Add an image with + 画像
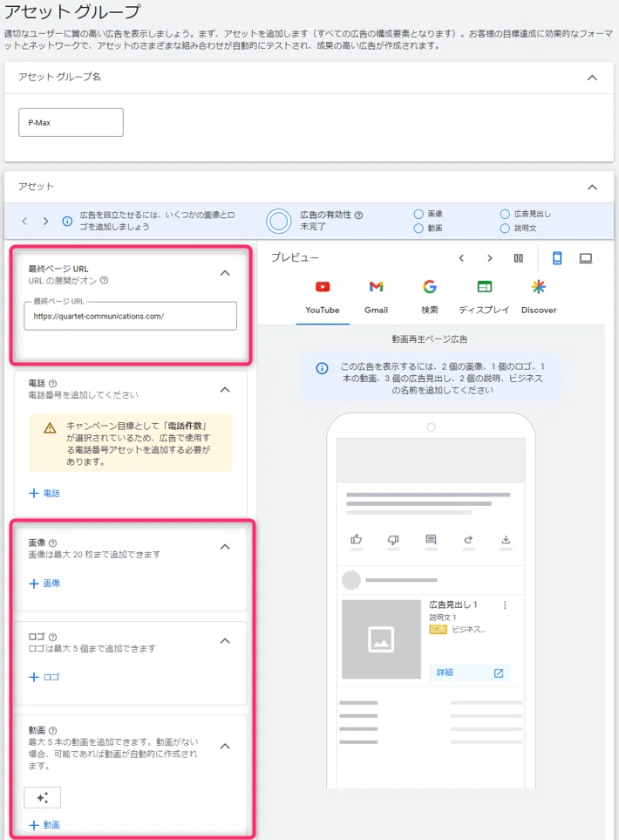The width and height of the screenshot is (619, 840). (44, 584)
